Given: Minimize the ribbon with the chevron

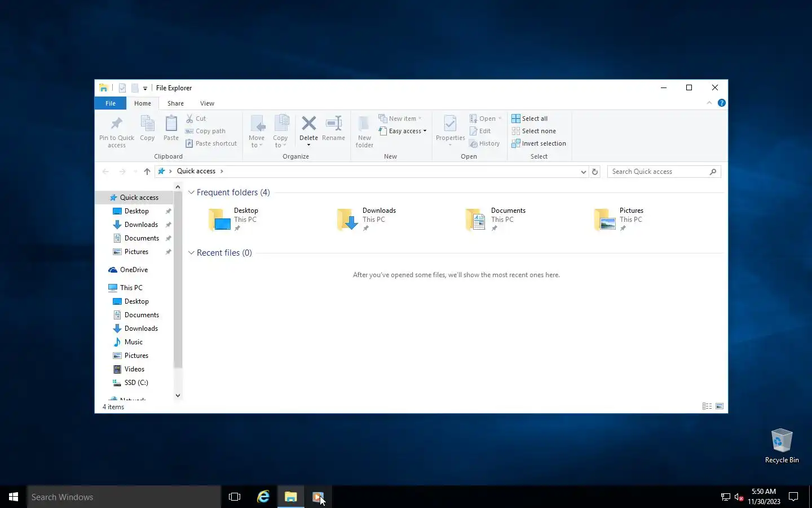Looking at the screenshot, I should (709, 103).
